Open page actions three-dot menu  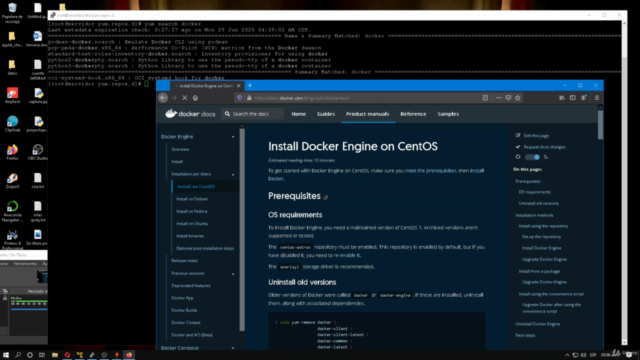click(498, 98)
